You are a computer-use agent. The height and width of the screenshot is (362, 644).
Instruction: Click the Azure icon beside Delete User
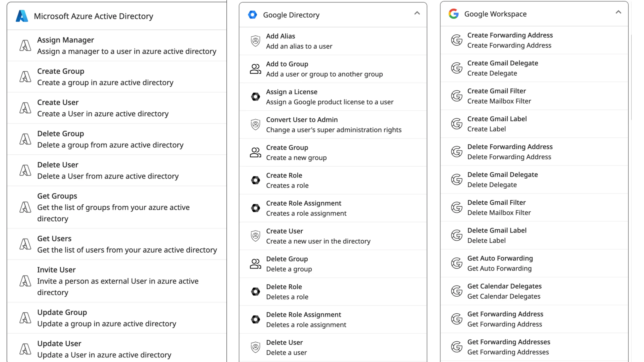click(x=25, y=170)
